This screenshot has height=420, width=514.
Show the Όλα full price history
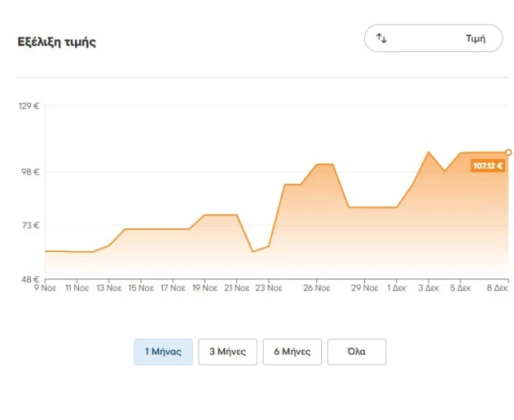(x=357, y=352)
